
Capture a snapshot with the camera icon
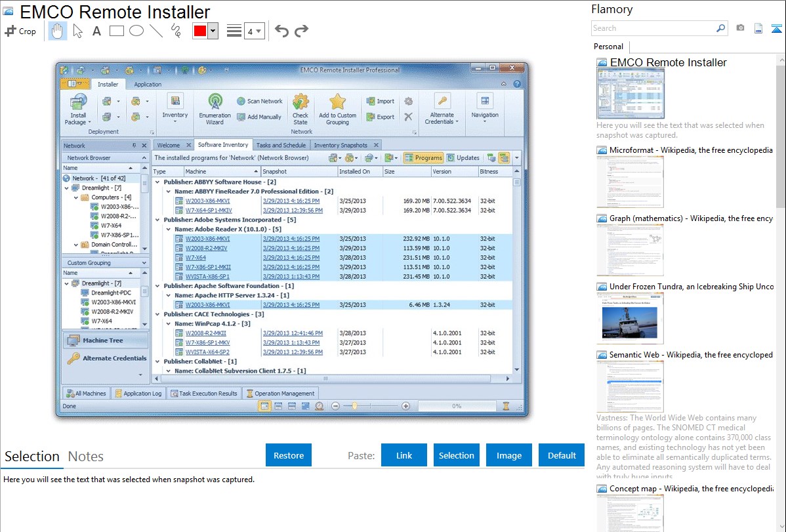740,28
